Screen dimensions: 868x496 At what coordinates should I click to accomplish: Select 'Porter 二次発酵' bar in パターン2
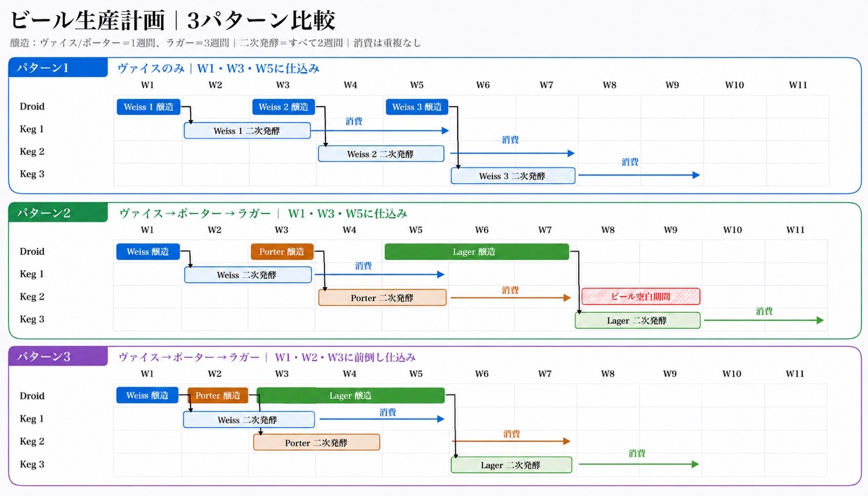tap(383, 298)
